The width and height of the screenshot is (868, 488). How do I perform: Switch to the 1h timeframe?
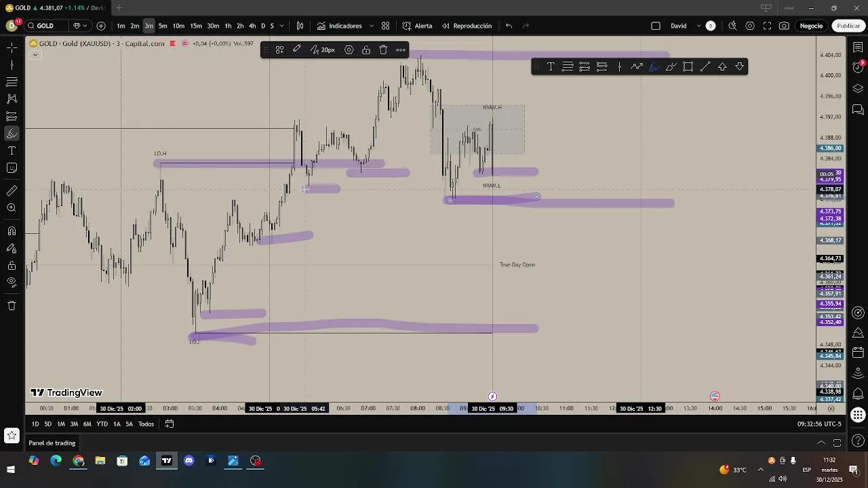pos(228,26)
